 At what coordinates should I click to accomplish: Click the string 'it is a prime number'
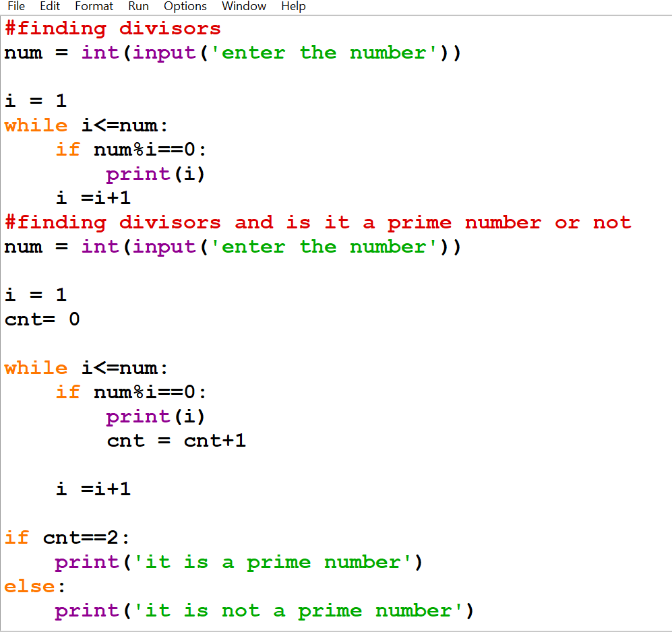273,562
